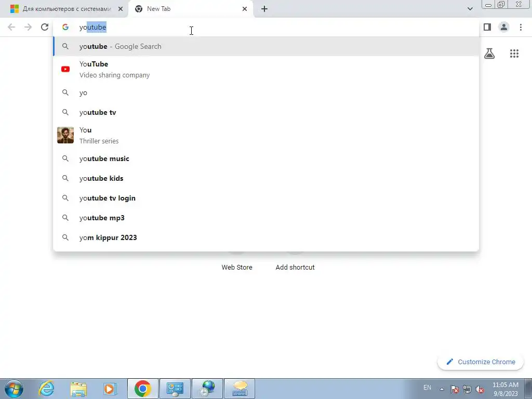Screen dimensions: 532x399
Task: Click the Customize Chrome button
Action: (x=481, y=362)
